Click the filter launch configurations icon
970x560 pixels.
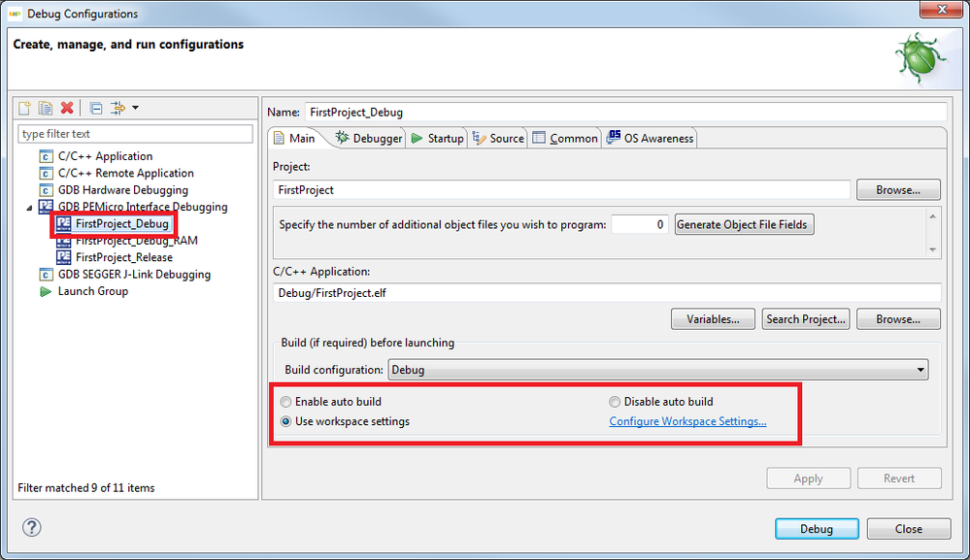pos(118,108)
